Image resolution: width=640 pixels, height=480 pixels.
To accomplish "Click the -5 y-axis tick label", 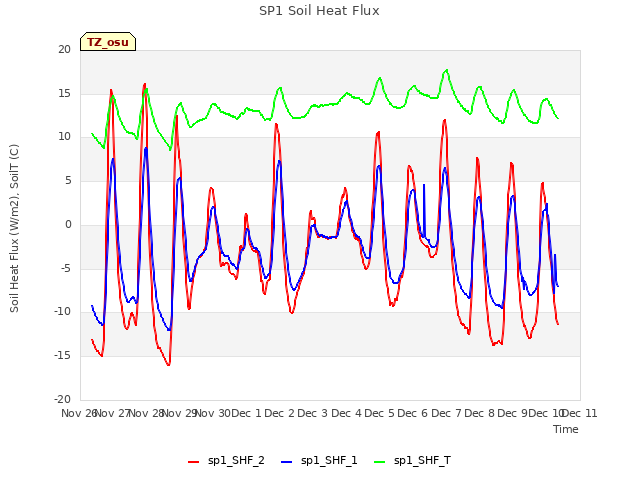I will 66,269.
